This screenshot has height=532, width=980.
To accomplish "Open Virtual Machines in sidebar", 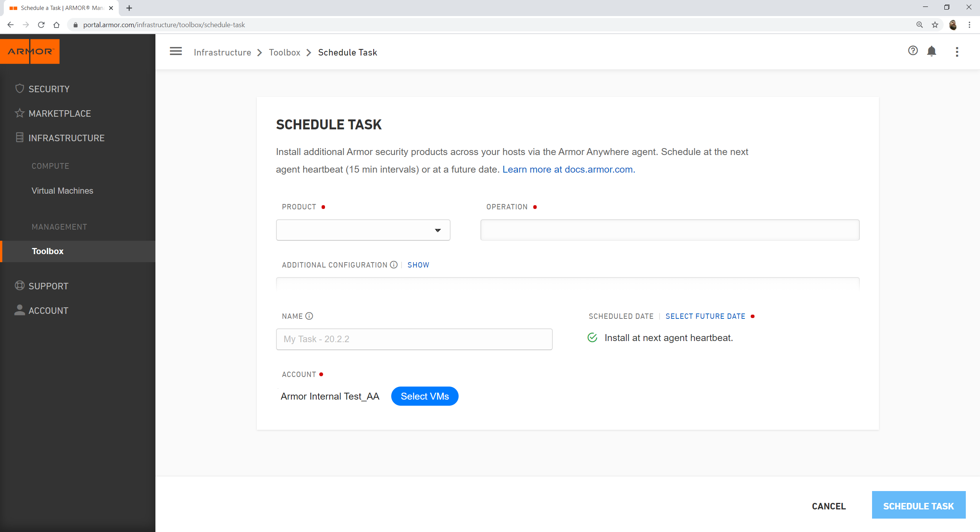I will click(62, 191).
